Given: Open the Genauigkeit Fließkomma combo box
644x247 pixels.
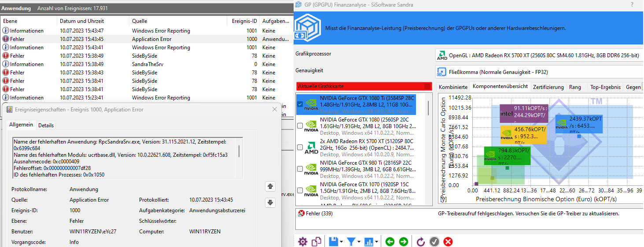Looking at the screenshot, I should pos(539,72).
